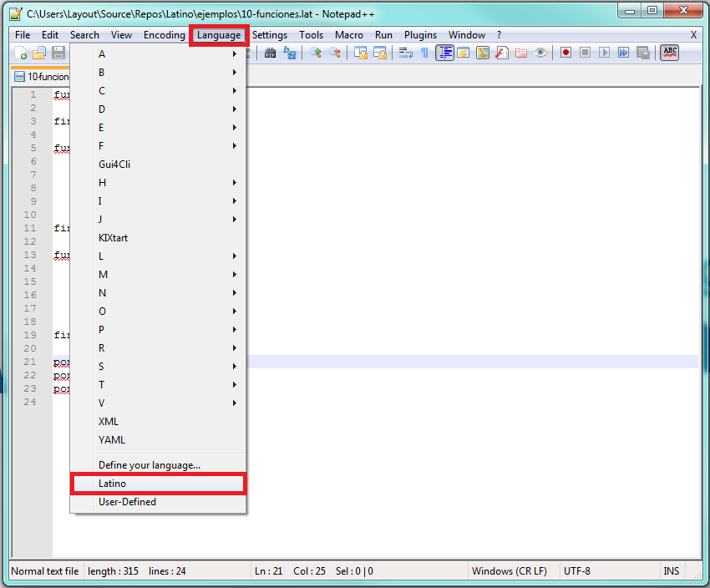The image size is (710, 588).
Task: Select Gui4Cli from the Language menu
Action: tap(158, 165)
